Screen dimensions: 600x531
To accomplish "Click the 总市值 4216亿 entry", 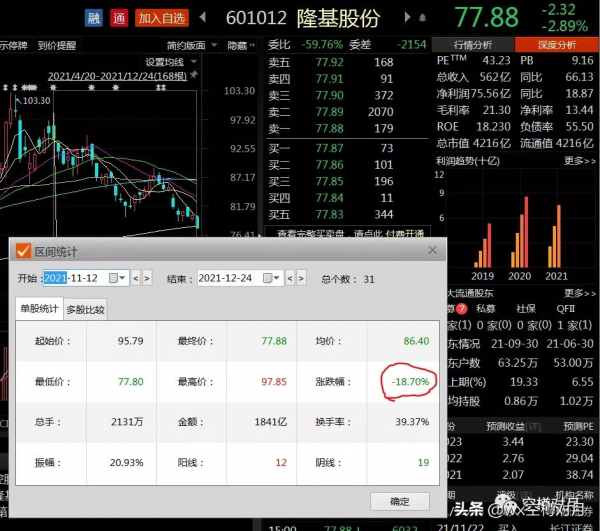I will coord(473,143).
